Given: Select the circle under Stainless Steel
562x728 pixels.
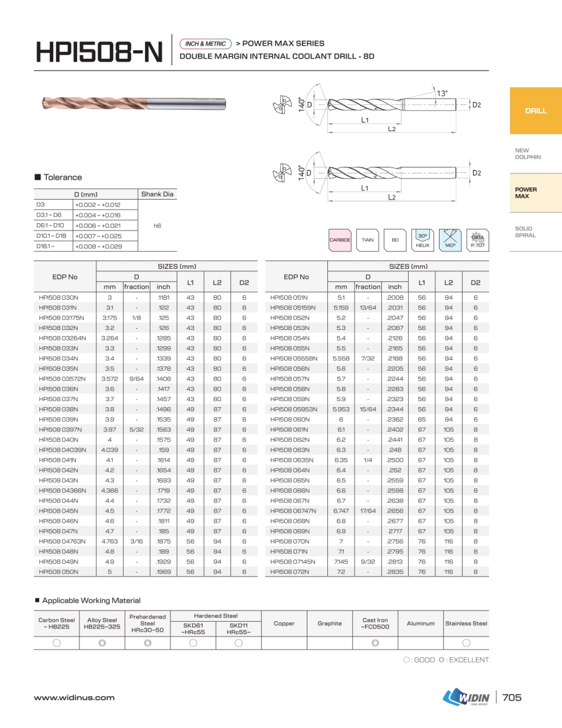Looking at the screenshot, I should [x=466, y=643].
